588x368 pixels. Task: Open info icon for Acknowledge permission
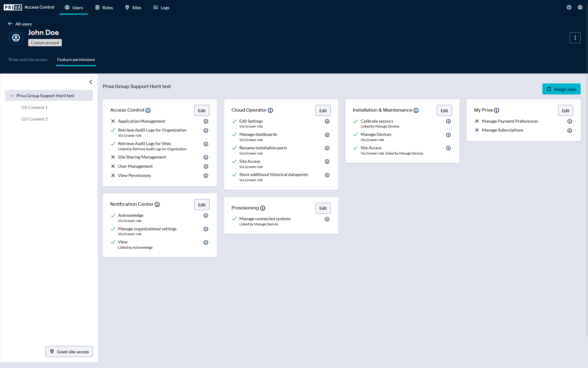tap(206, 216)
